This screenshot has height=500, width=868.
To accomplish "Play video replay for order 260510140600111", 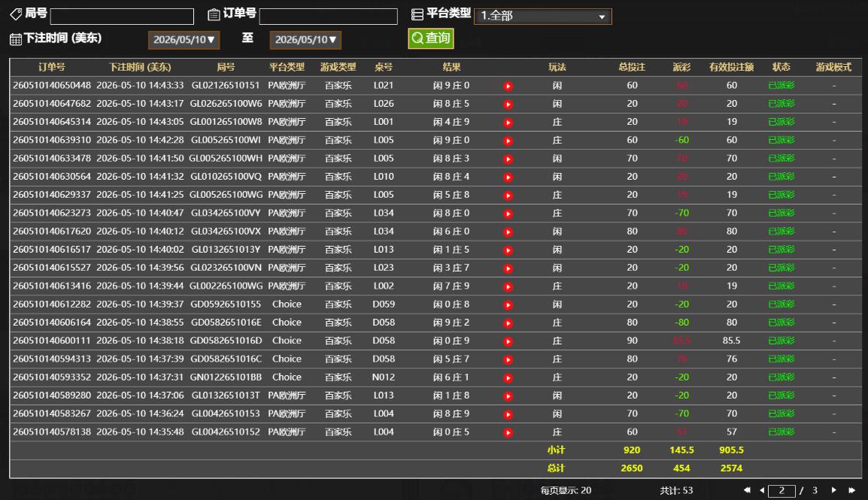I will coord(508,341).
